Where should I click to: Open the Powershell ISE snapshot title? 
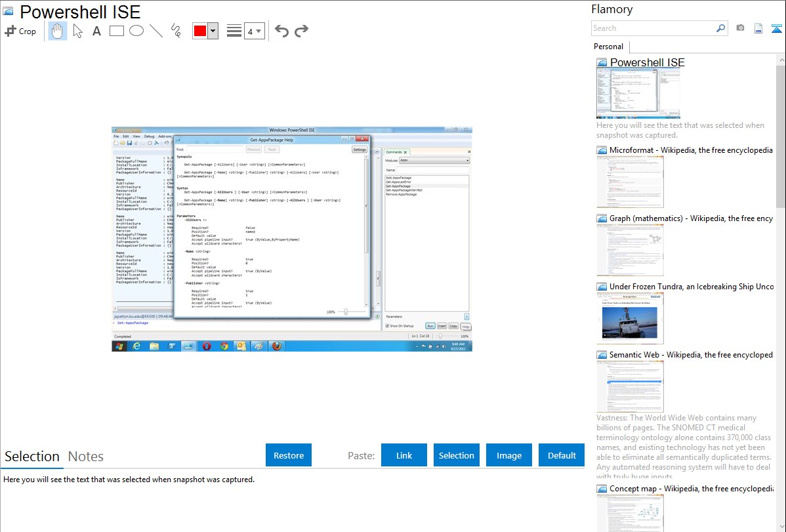tap(647, 62)
